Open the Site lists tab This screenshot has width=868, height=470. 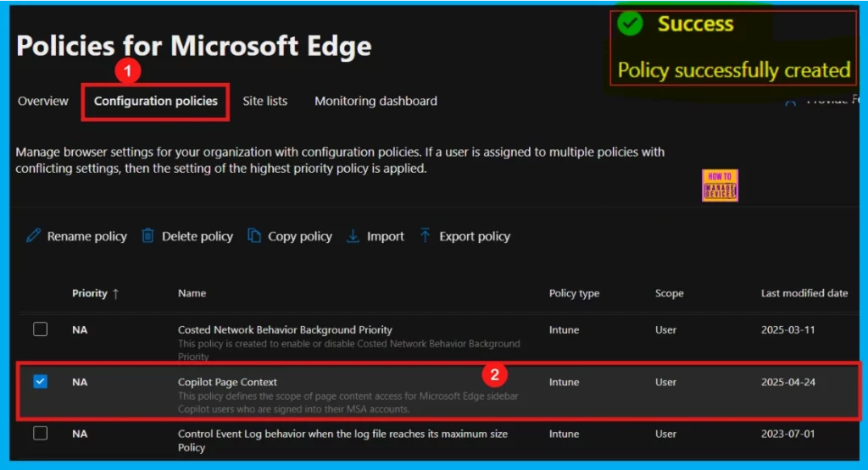265,101
